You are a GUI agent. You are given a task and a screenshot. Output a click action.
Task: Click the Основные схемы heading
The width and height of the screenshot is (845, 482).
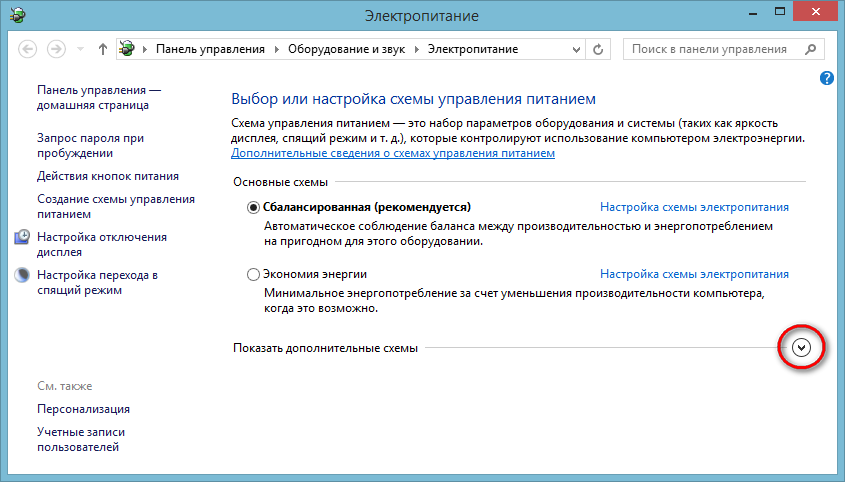pos(280,182)
